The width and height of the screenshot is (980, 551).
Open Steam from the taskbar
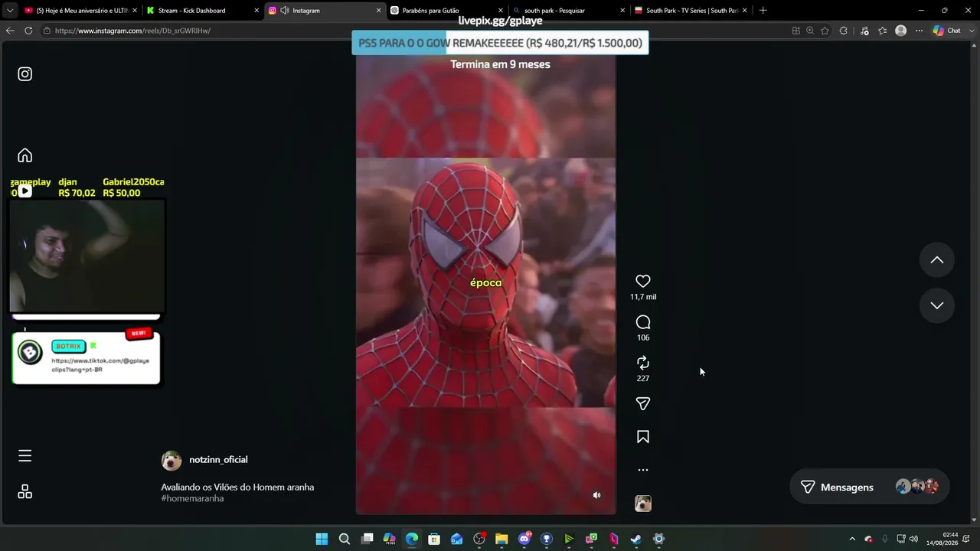636,539
